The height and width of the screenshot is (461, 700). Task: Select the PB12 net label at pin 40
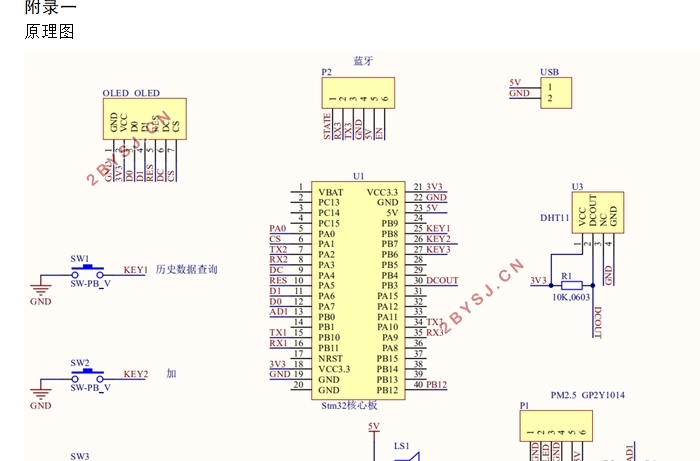pyautogui.click(x=436, y=385)
